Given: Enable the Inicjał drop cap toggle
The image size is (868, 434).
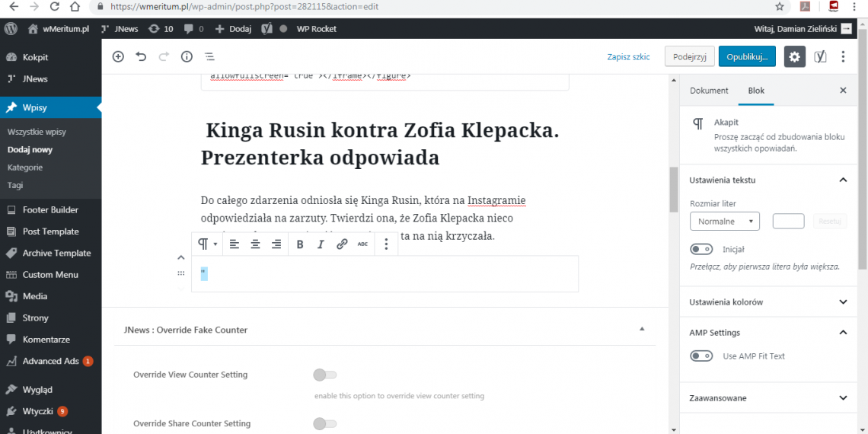Looking at the screenshot, I should pos(700,249).
